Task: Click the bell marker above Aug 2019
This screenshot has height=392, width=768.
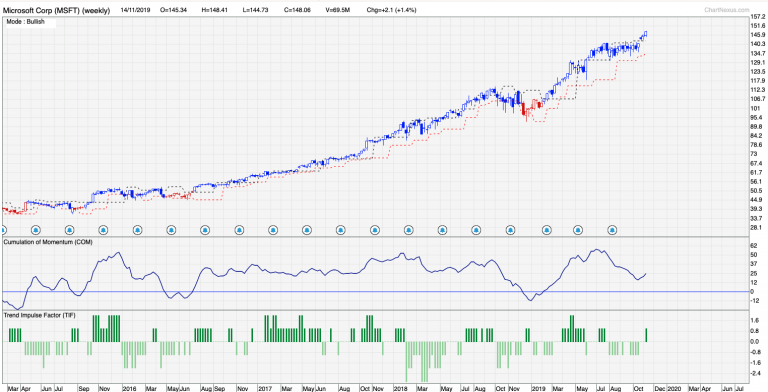Action: coord(612,229)
